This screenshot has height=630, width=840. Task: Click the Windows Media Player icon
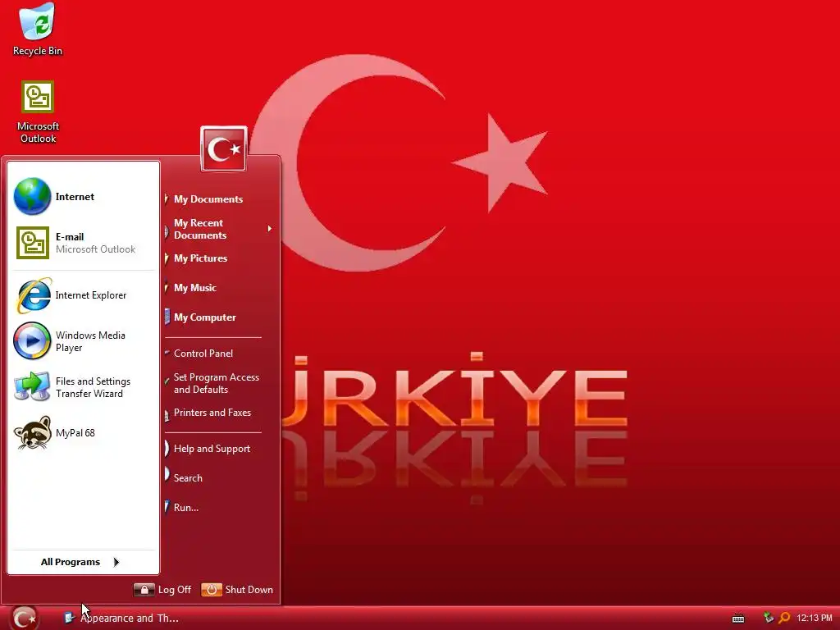pos(32,340)
